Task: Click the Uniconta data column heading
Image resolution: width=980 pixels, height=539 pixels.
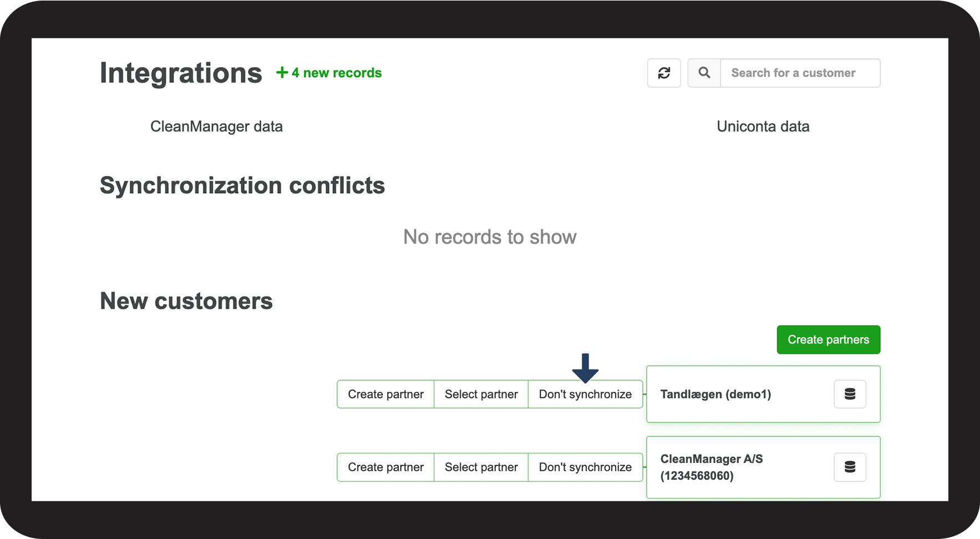Action: point(763,127)
